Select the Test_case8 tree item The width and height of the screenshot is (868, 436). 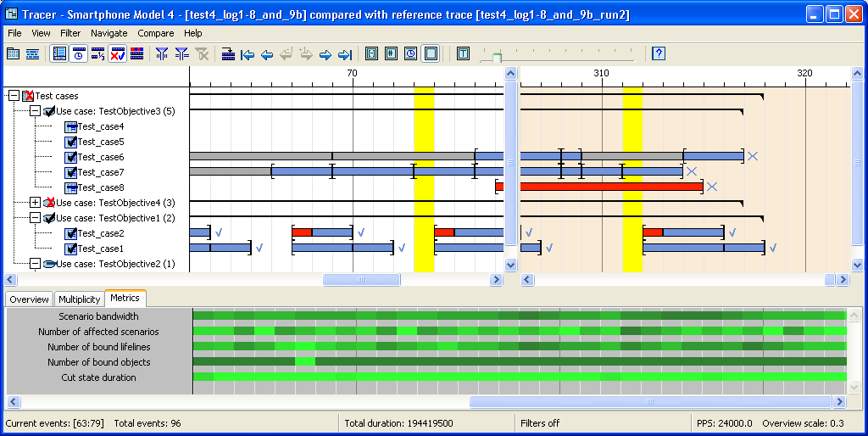pyautogui.click(x=100, y=187)
